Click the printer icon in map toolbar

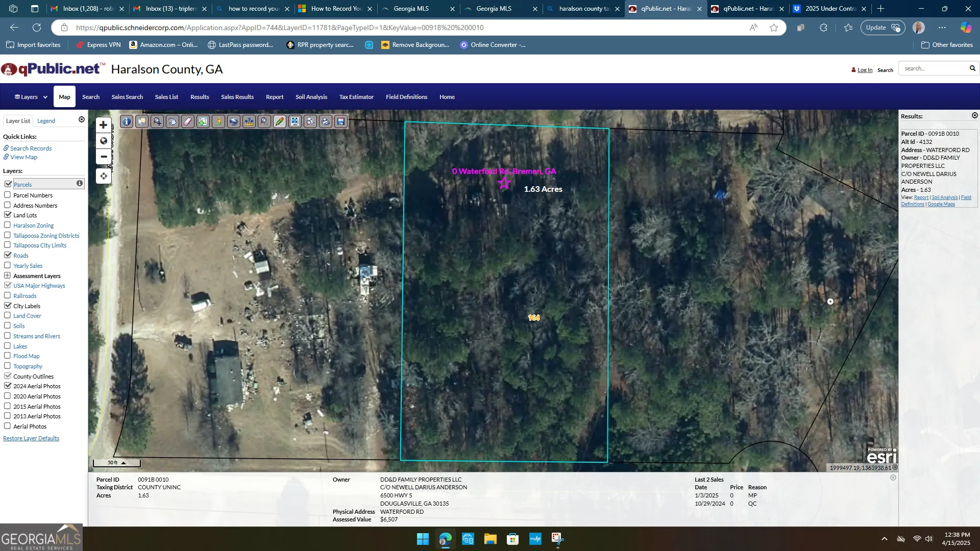point(326,121)
